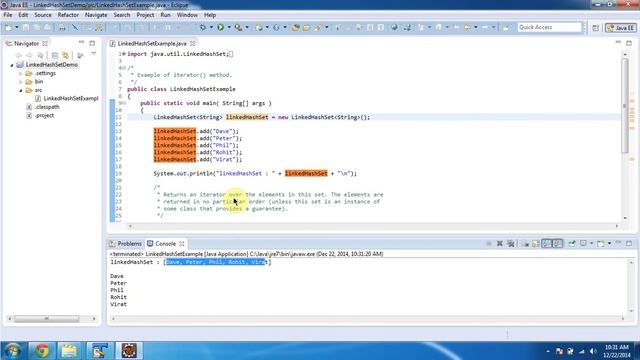Viewport: 640px width, 360px height.
Task: Toggle Link with Editor in Navigator
Action: pos(65,55)
